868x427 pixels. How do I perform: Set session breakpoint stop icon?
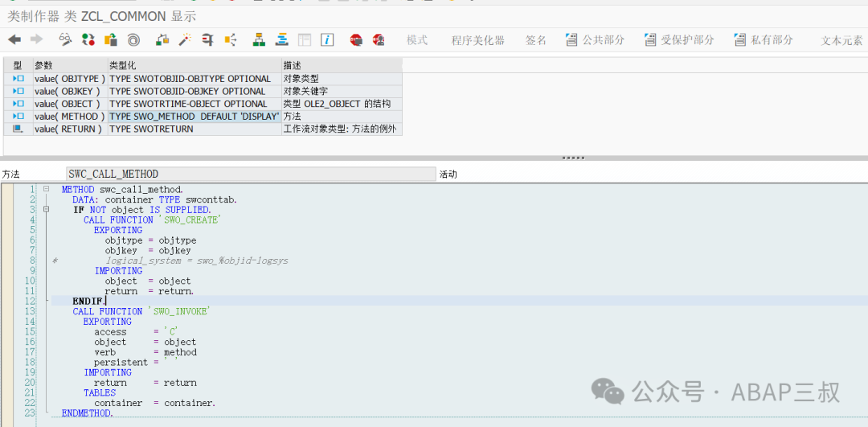click(356, 39)
